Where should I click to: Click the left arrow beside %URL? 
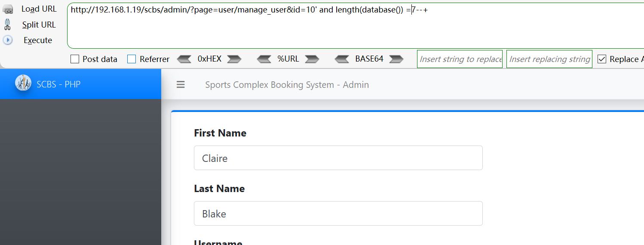tap(264, 59)
